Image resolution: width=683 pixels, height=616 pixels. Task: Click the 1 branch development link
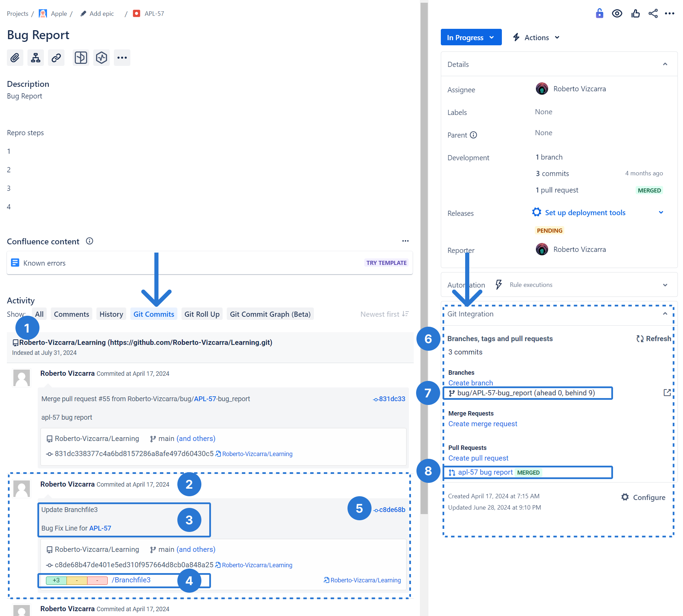click(549, 157)
